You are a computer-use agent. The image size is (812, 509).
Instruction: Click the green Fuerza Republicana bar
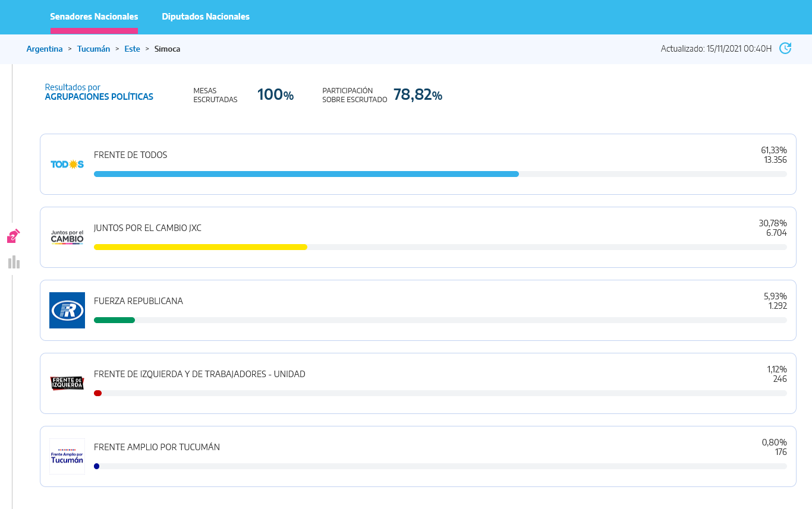tap(115, 320)
